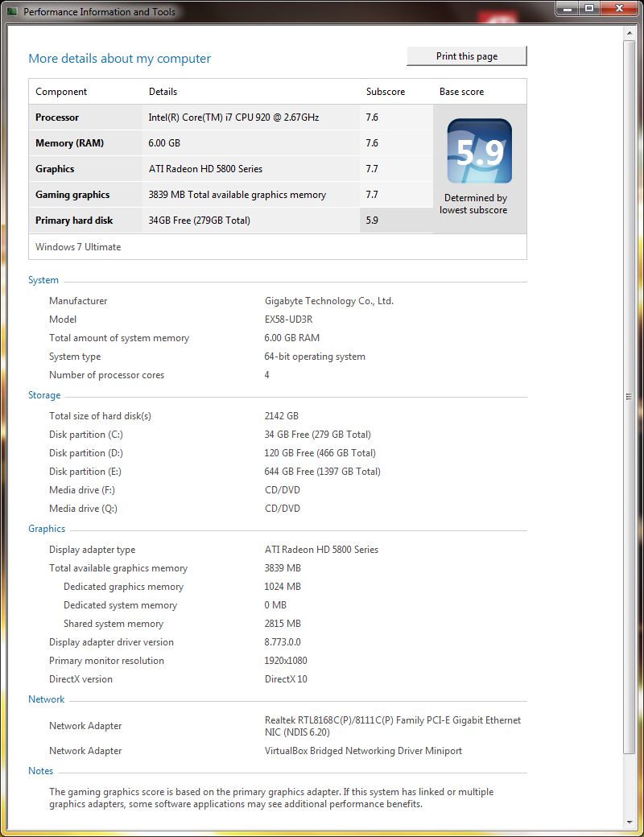Maximize the Performance Information window
This screenshot has height=837, width=644.
coord(589,9)
